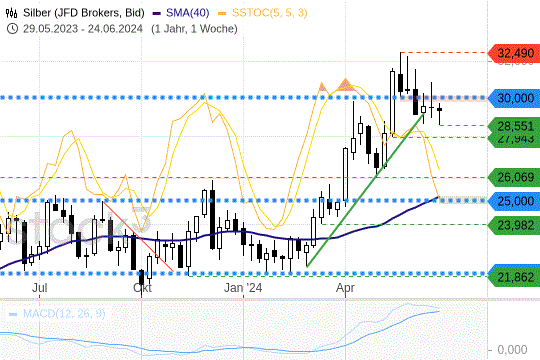Click the light blue MACD legend marker
This screenshot has height=360, width=540.
pos(13,314)
